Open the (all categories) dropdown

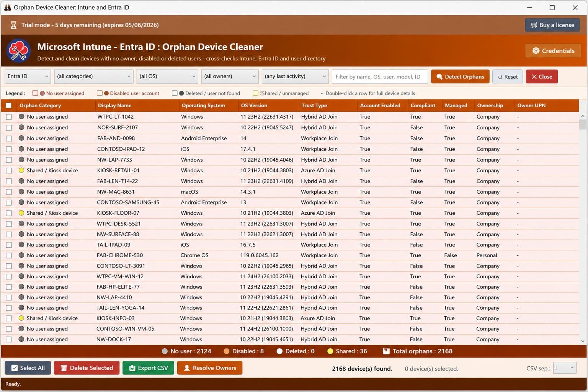coord(93,76)
